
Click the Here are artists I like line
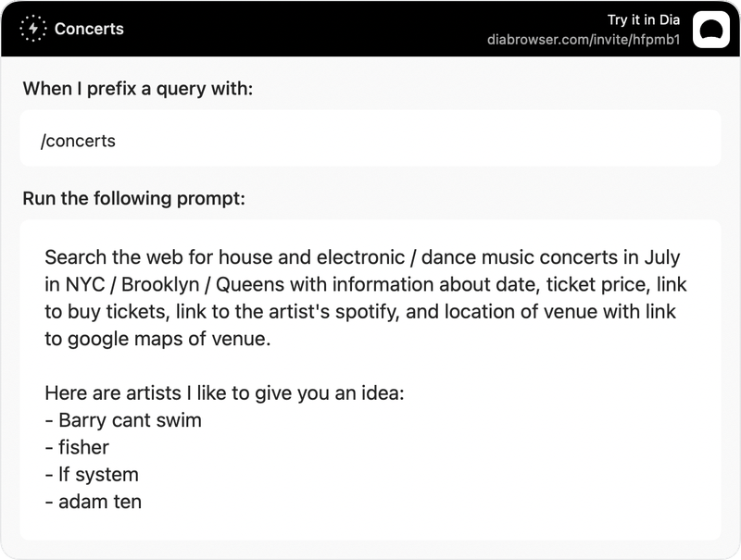coord(224,392)
